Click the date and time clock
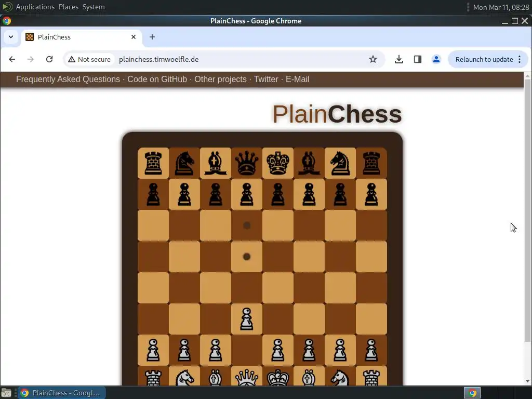Viewport: 532px width, 399px height. [x=501, y=7]
